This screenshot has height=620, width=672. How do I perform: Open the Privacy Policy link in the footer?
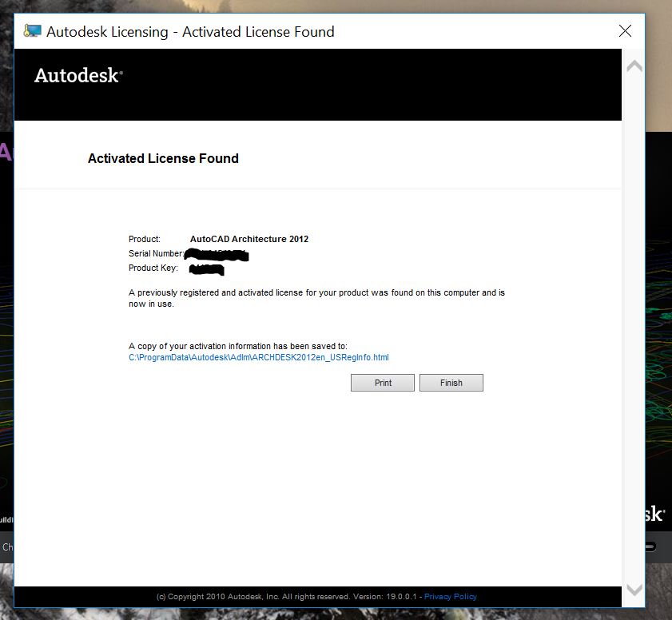click(450, 596)
